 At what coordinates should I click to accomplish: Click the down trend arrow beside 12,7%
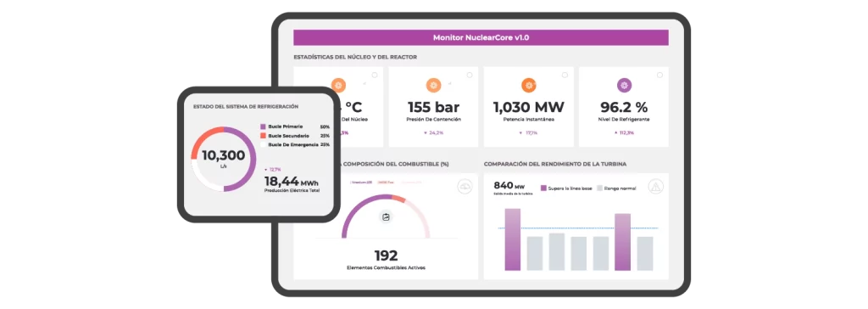click(x=265, y=169)
